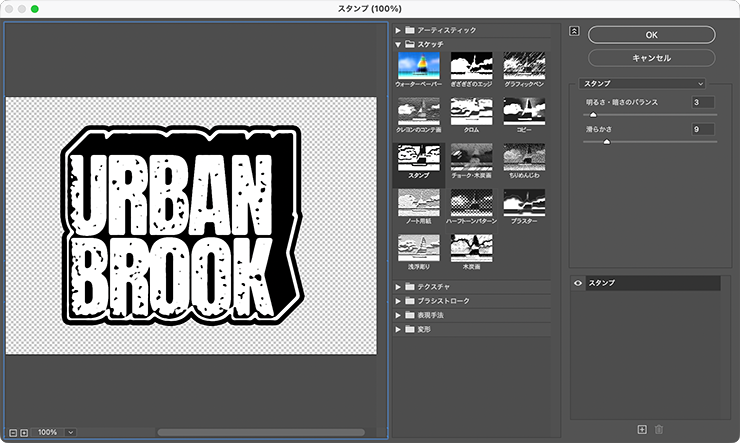This screenshot has height=443, width=740.
Task: Expand the テクスチャ filter folder
Action: tap(399, 287)
